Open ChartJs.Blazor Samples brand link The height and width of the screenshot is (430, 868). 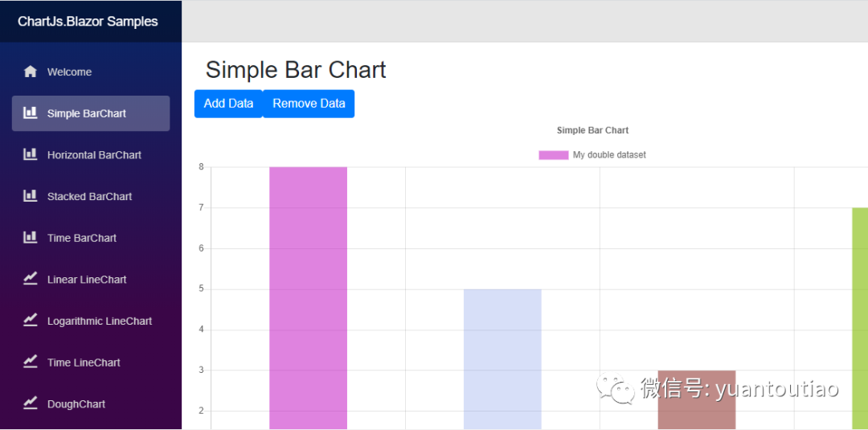click(88, 22)
